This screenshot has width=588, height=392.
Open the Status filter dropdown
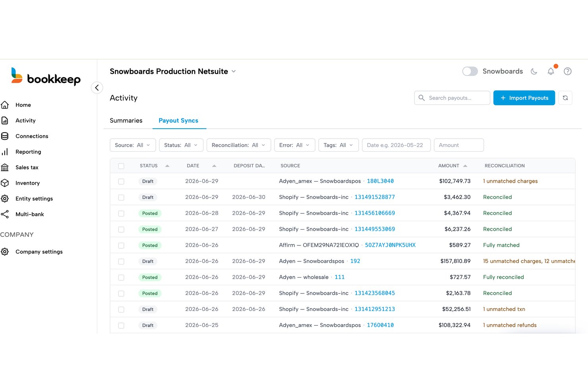181,145
